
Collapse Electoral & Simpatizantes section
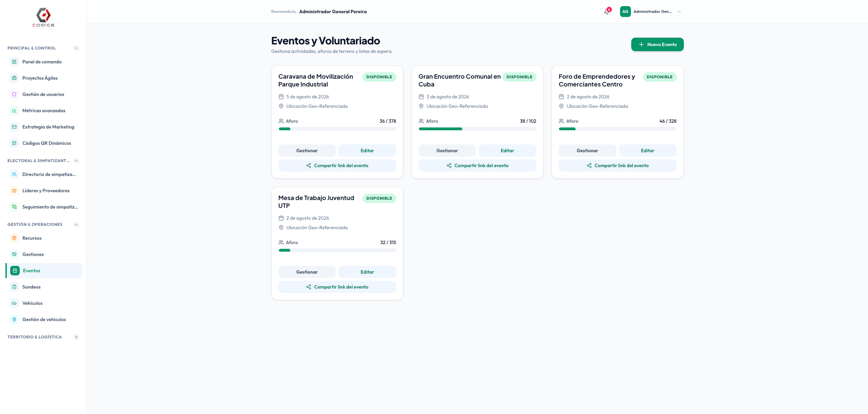point(76,161)
